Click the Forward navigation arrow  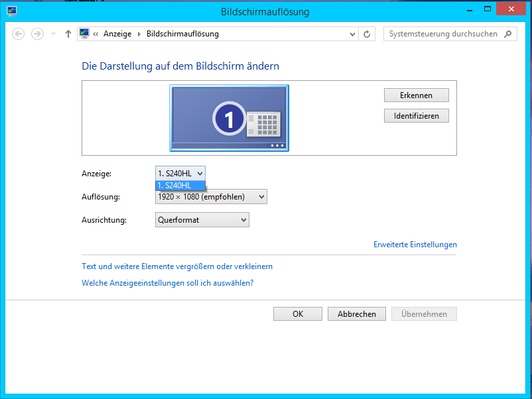click(37, 34)
